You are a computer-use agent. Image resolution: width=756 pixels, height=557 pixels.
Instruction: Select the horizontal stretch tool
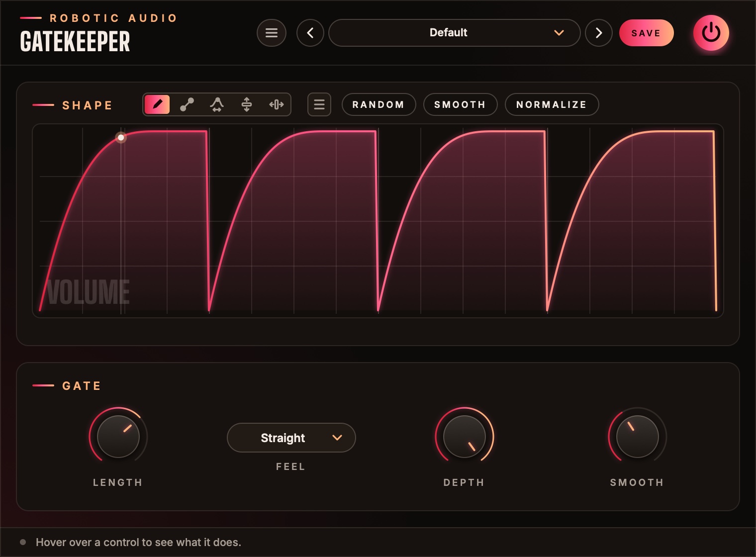point(277,104)
